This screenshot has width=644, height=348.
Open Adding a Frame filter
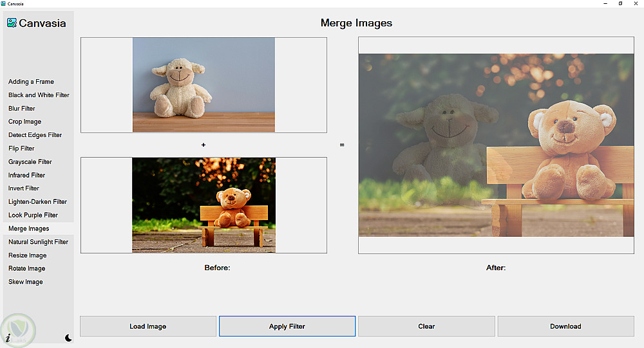(31, 82)
